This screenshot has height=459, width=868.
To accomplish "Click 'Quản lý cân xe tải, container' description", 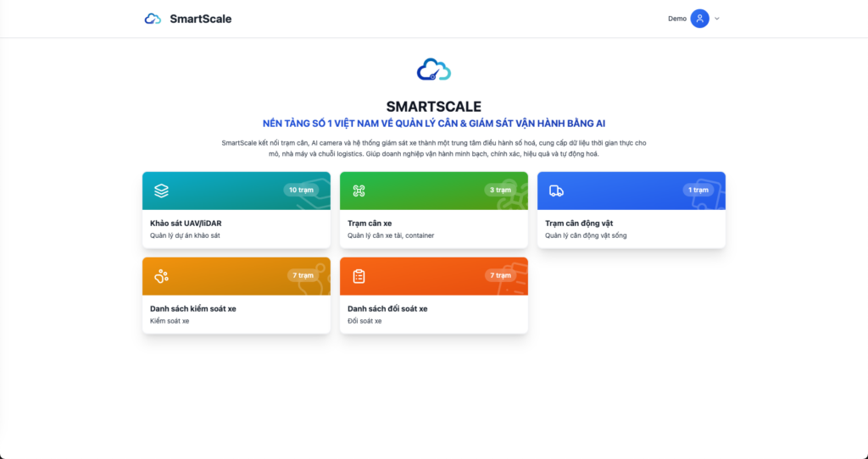I will point(391,235).
